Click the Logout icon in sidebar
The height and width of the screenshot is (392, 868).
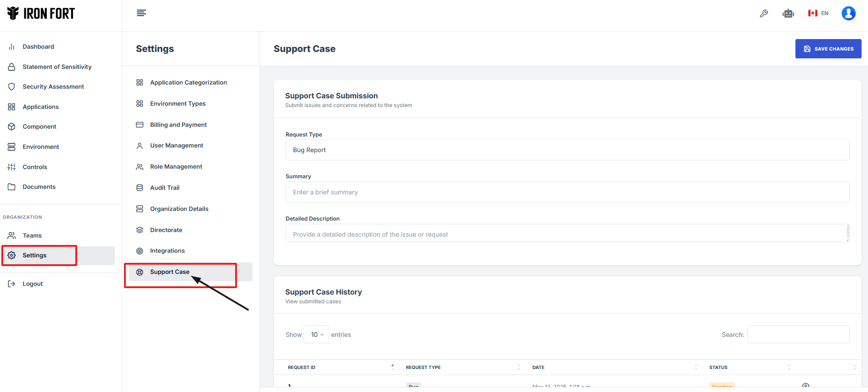tap(12, 284)
